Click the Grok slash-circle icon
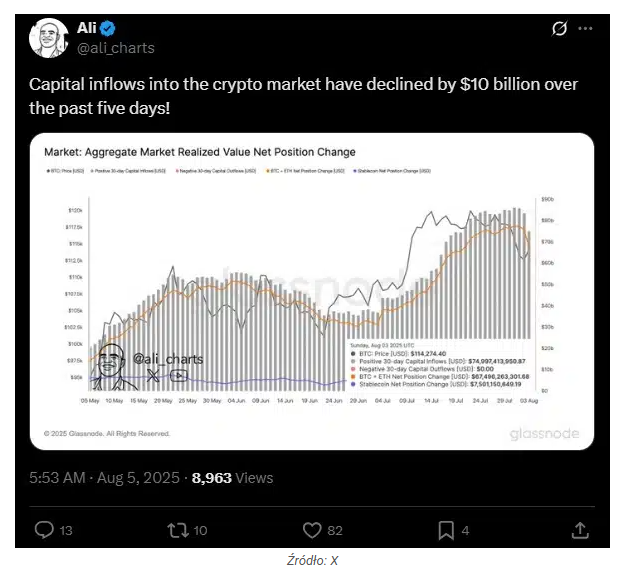624x569 pixels. pos(560,28)
